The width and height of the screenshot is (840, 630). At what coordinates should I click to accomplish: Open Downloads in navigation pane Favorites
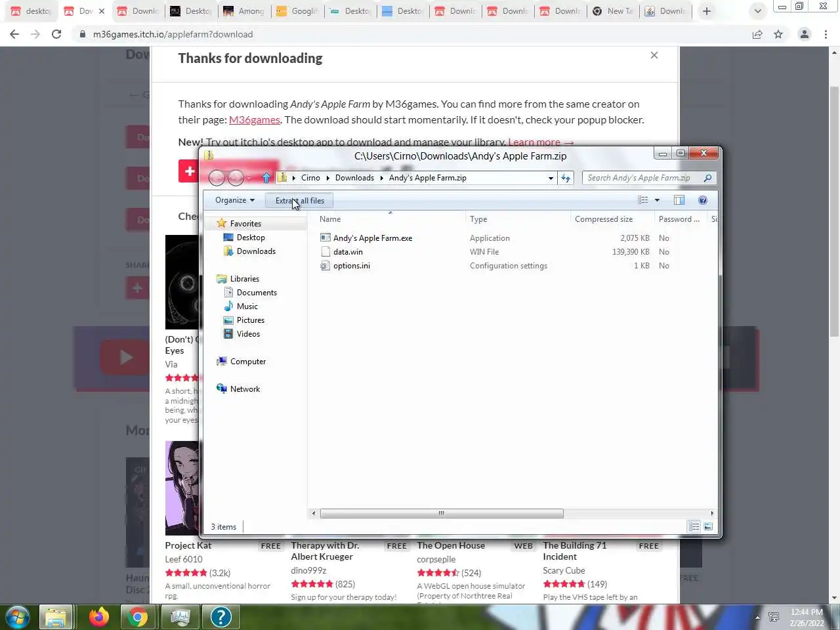click(x=256, y=251)
